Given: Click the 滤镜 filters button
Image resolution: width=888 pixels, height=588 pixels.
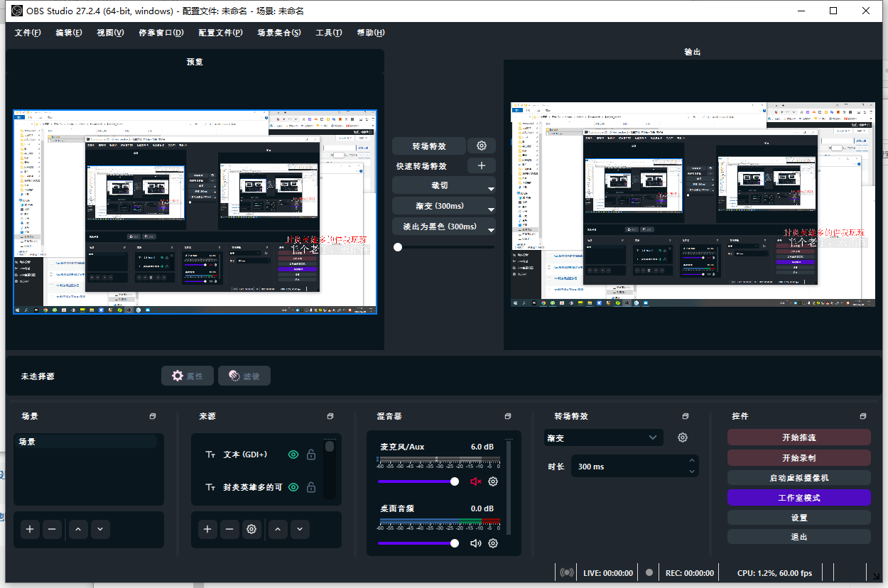Looking at the screenshot, I should tap(244, 376).
